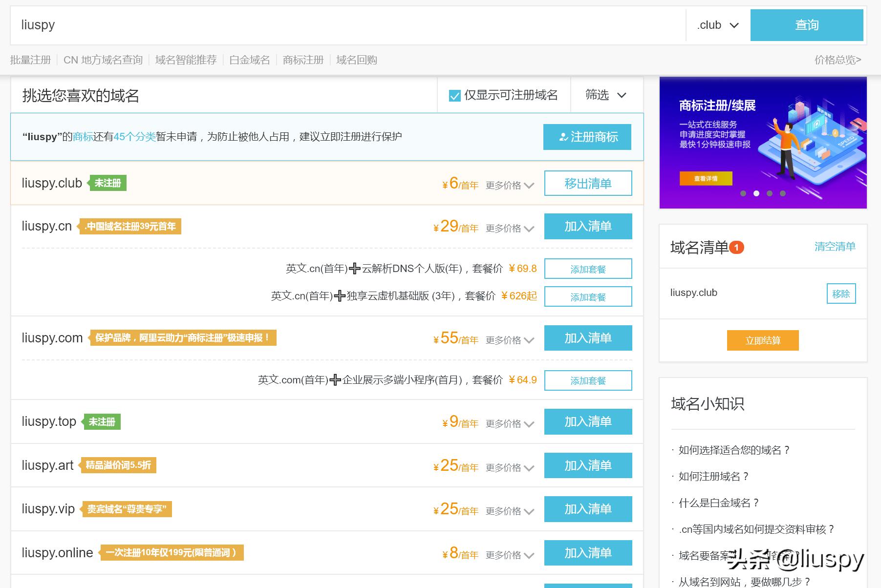Click 立即结算 checkout button
Image resolution: width=881 pixels, height=588 pixels.
tap(762, 340)
